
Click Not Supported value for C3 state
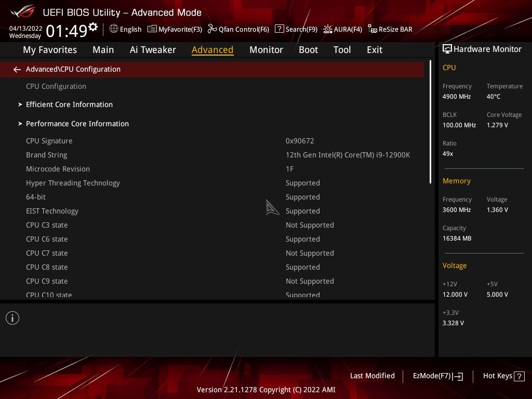click(x=310, y=225)
